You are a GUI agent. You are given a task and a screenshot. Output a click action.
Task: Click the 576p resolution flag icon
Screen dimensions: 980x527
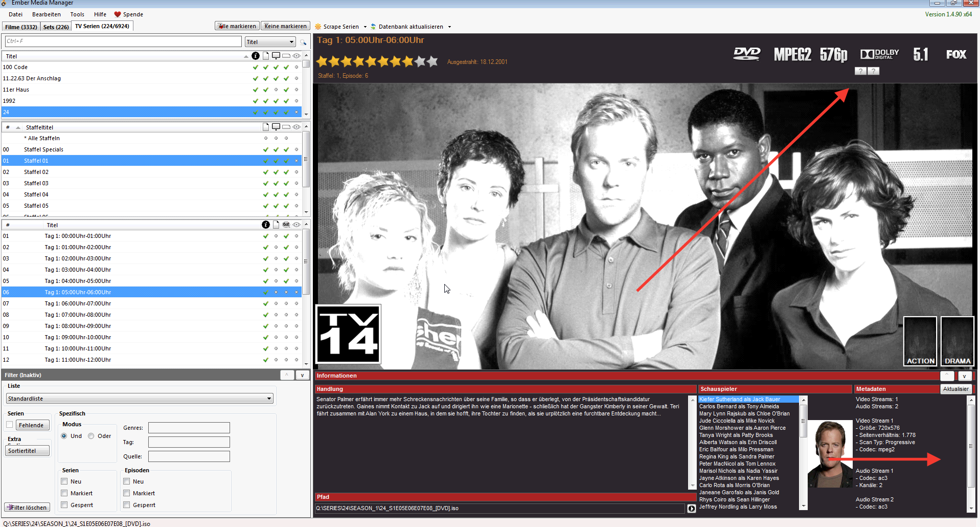click(833, 55)
